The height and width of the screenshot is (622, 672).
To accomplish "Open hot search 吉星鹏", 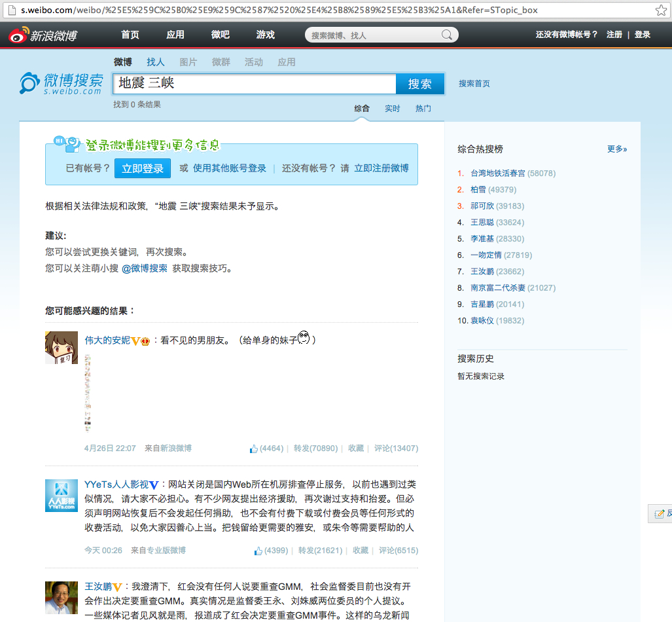I will click(x=482, y=304).
